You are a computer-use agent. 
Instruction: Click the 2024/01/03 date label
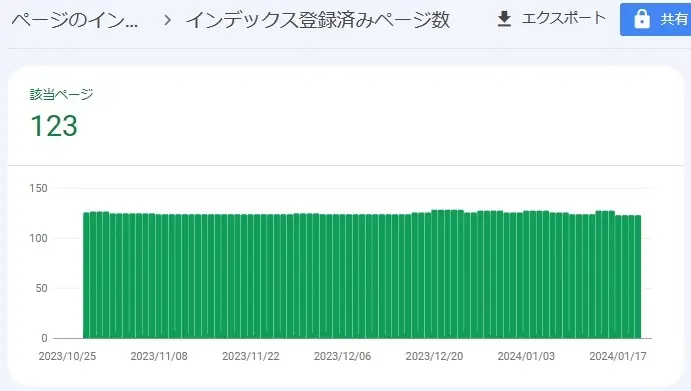[526, 356]
